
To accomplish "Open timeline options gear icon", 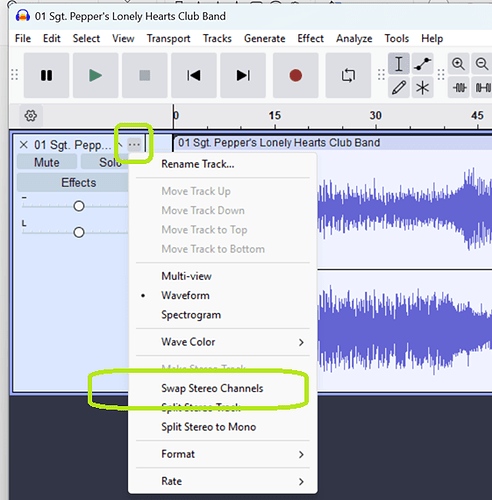I will pyautogui.click(x=31, y=116).
